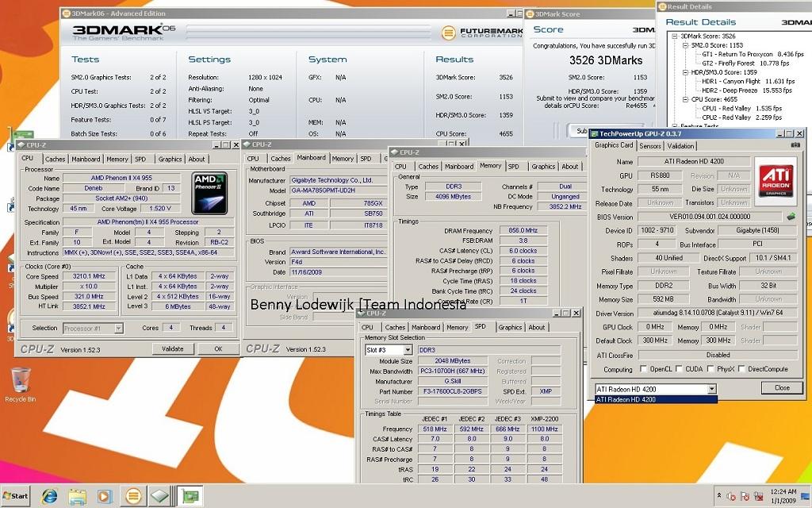Open Graphics tab in CPU-Z Memory window
812x508 pixels.
[x=543, y=167]
